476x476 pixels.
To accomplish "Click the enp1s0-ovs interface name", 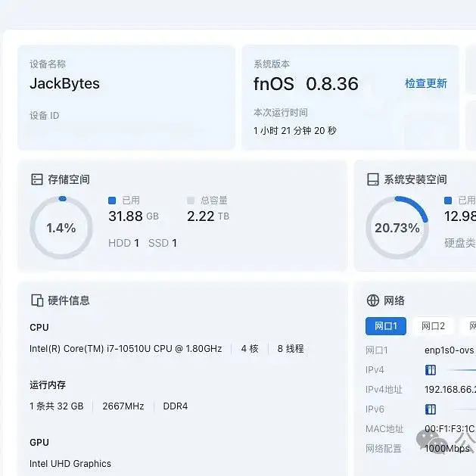I will coord(450,350).
